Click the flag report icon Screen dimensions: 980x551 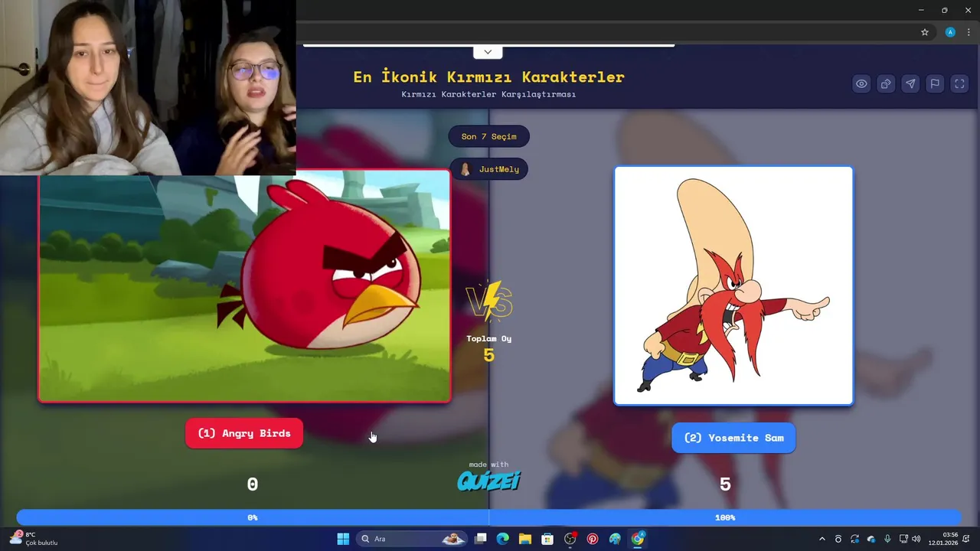click(935, 83)
